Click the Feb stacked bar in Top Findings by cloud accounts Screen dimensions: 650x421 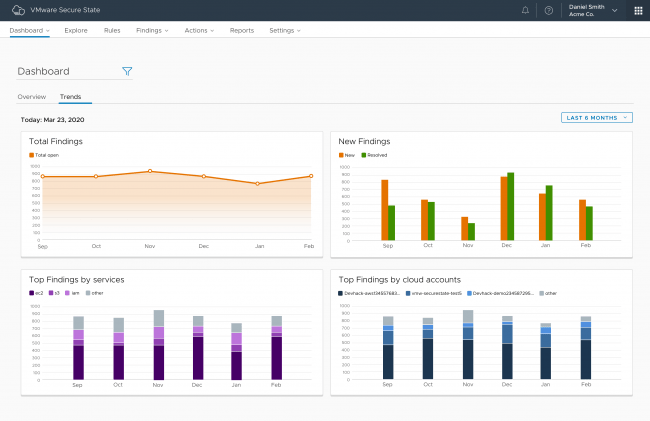[586, 348]
